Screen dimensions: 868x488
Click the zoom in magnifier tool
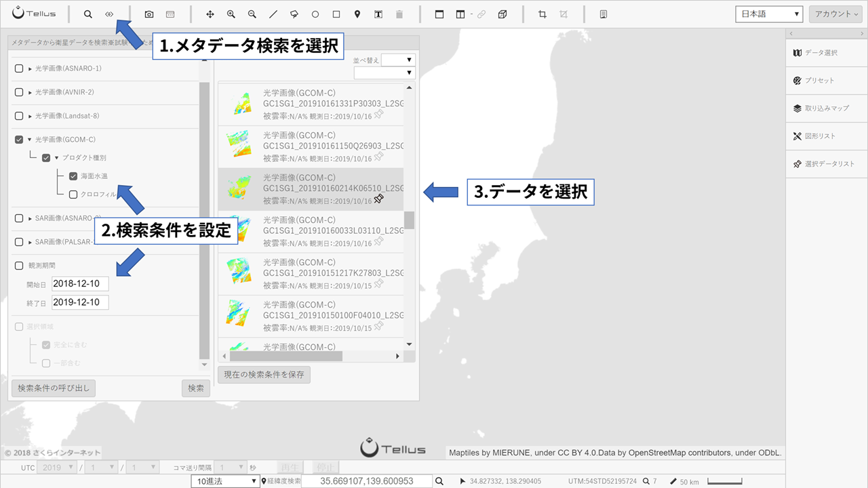tap(231, 14)
